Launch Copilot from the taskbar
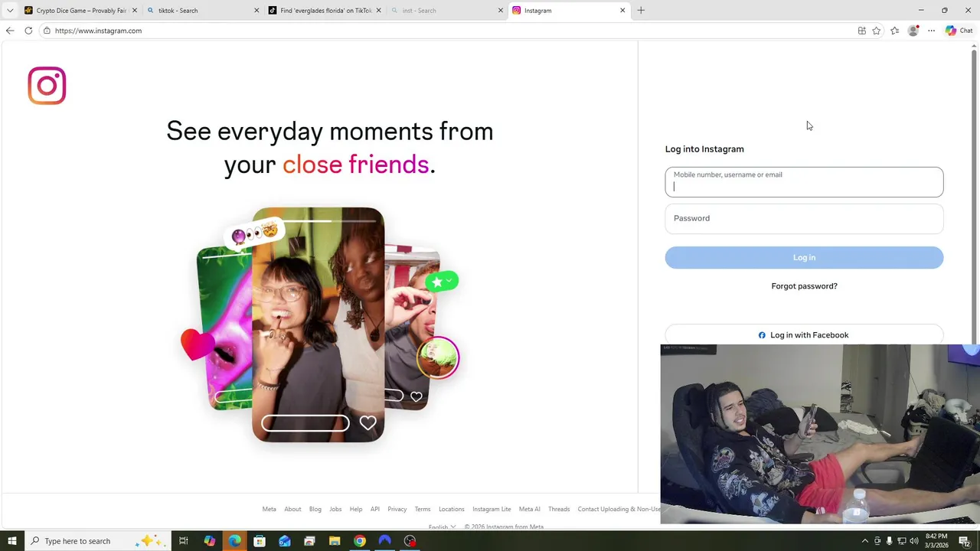The width and height of the screenshot is (980, 551). pos(209,541)
